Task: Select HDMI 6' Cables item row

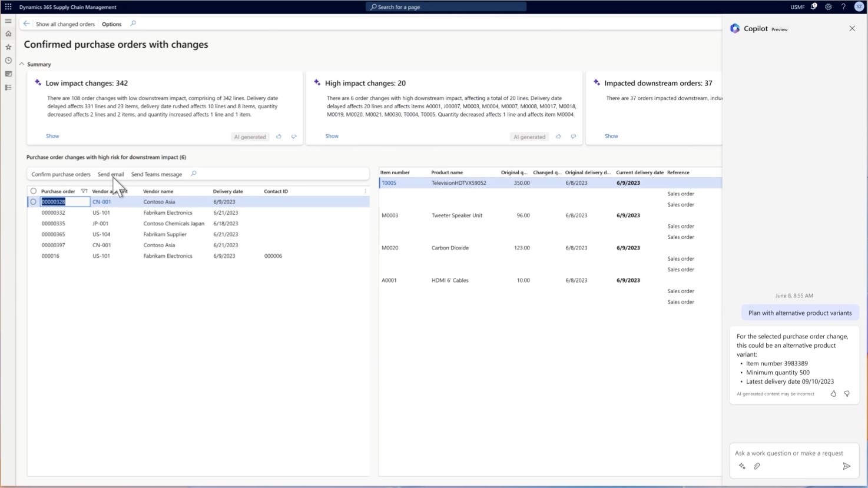Action: (x=550, y=280)
